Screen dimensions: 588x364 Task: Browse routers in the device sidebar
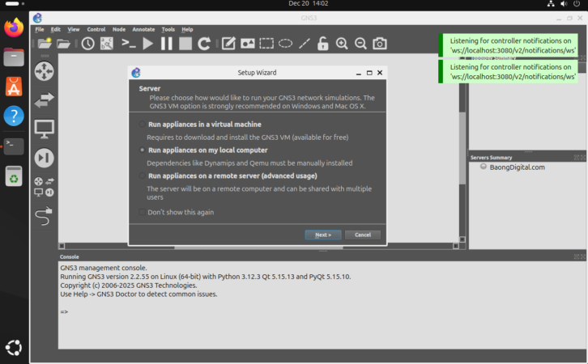44,70
